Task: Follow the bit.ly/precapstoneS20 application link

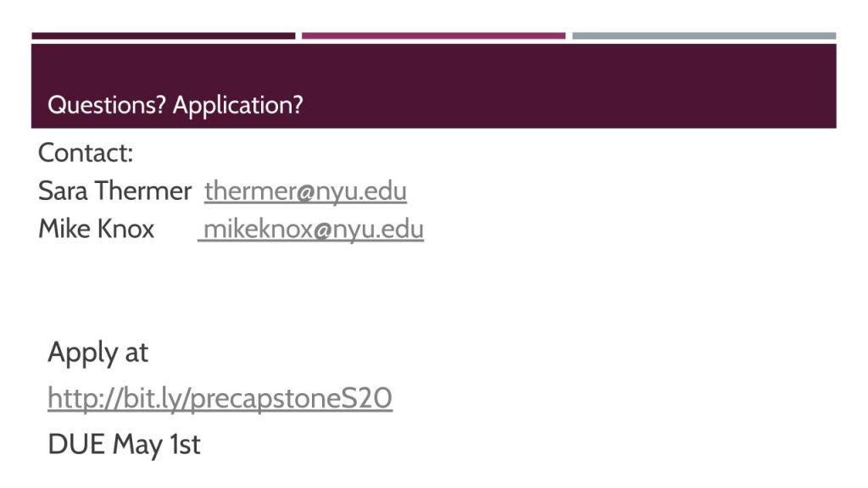Action: [x=220, y=398]
